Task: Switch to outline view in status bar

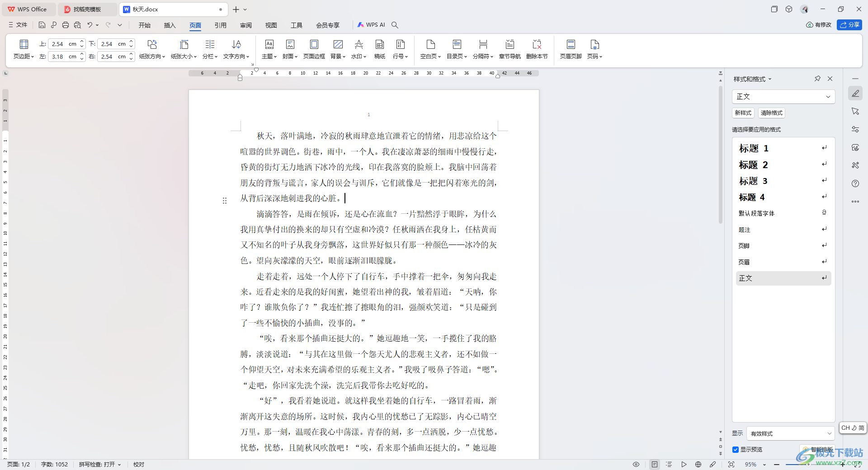Action: point(669,464)
